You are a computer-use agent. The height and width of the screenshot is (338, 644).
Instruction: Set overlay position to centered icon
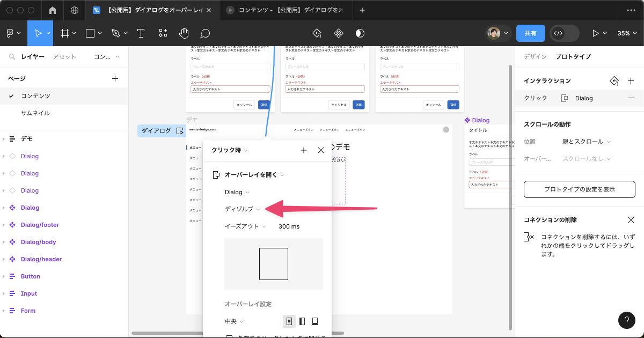(289, 321)
